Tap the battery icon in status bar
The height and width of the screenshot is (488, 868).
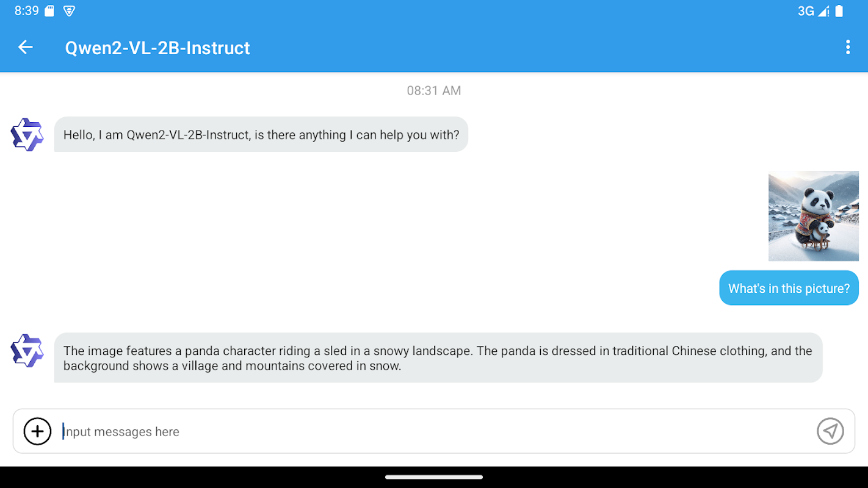839,11
